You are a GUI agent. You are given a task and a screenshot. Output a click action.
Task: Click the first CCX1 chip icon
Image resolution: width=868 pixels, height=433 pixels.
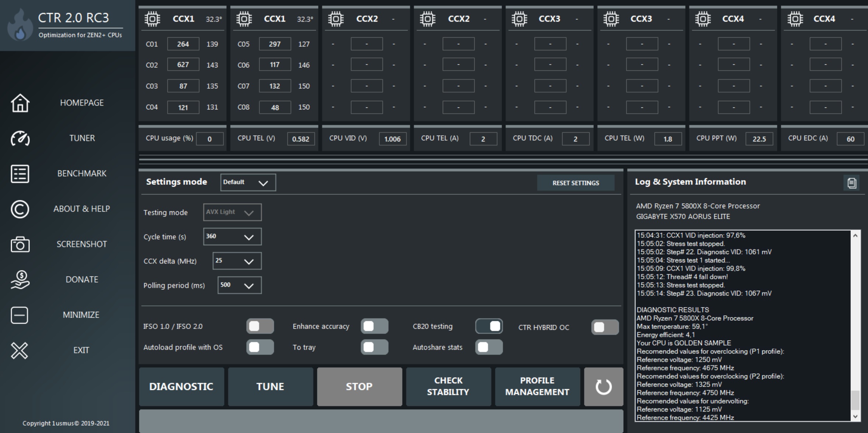tap(152, 19)
